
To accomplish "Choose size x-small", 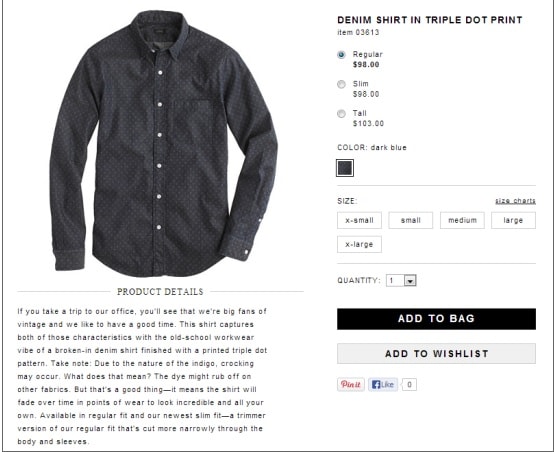I will tap(359, 220).
